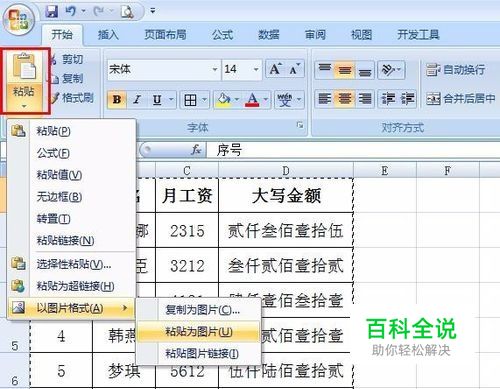The image size is (500, 389).
Task: Switch to the 数据 tab
Action: coord(269,34)
